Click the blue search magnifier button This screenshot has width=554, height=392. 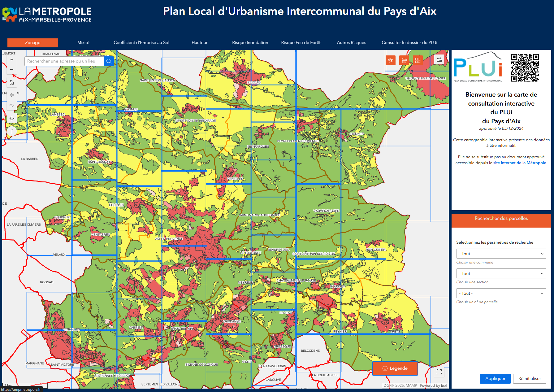point(109,61)
